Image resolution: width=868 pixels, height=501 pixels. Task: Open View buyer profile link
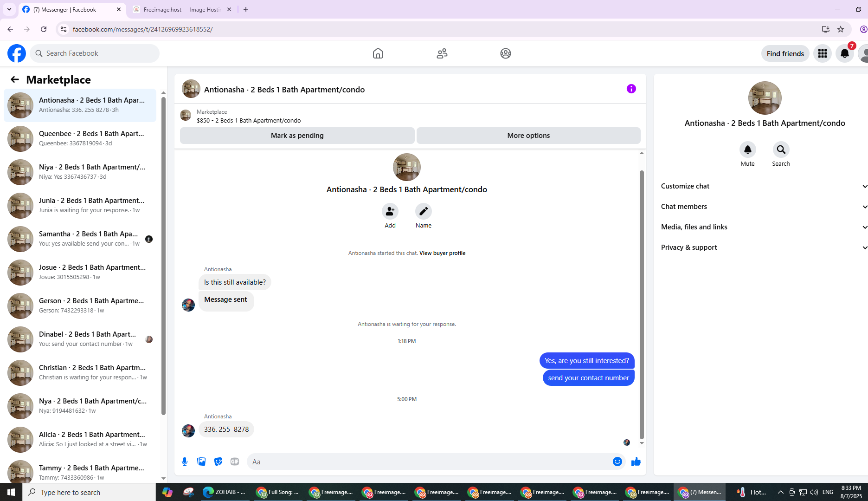tap(442, 253)
